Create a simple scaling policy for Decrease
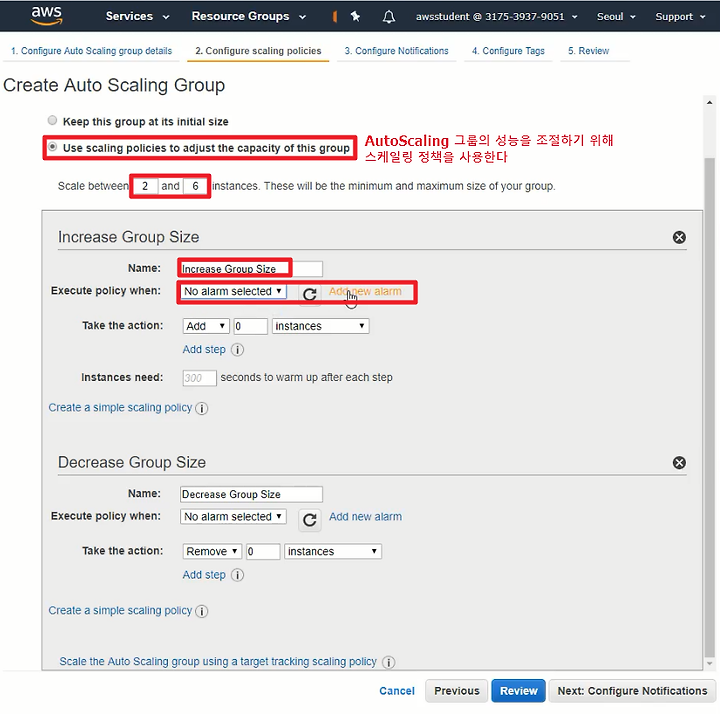The image size is (720, 714). pos(120,611)
